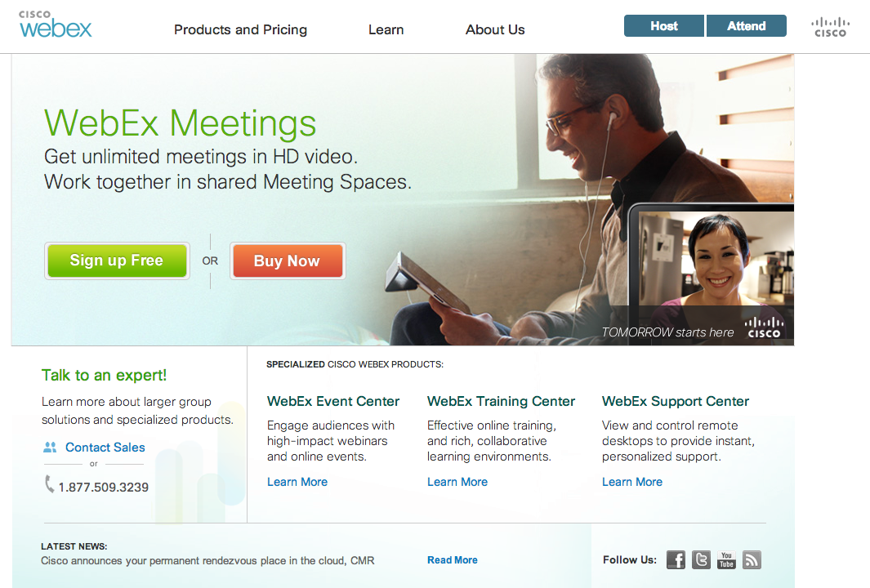This screenshot has height=588, width=870.
Task: Click the phone handset icon
Action: 49,483
